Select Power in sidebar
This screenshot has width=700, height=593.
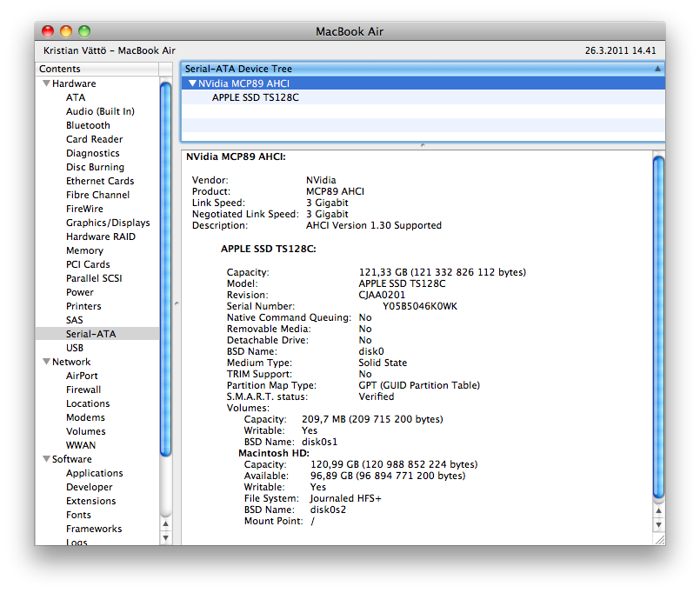click(80, 292)
